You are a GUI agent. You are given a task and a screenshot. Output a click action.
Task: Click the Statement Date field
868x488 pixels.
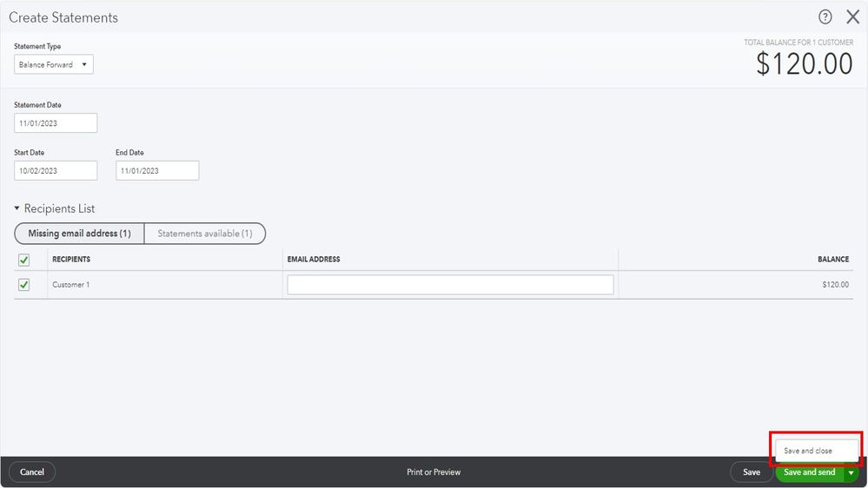56,122
